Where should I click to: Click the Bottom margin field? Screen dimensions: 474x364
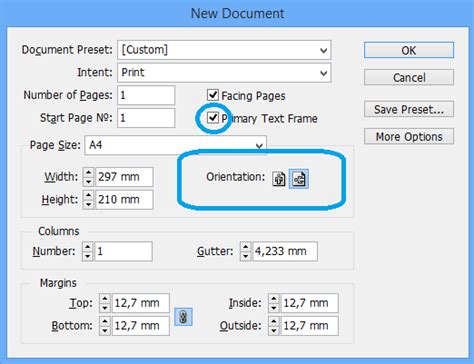click(141, 326)
